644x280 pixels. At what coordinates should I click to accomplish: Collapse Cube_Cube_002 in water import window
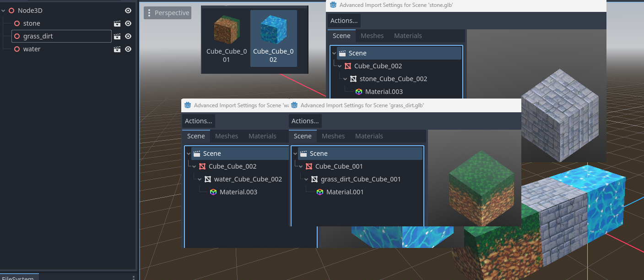pos(194,166)
